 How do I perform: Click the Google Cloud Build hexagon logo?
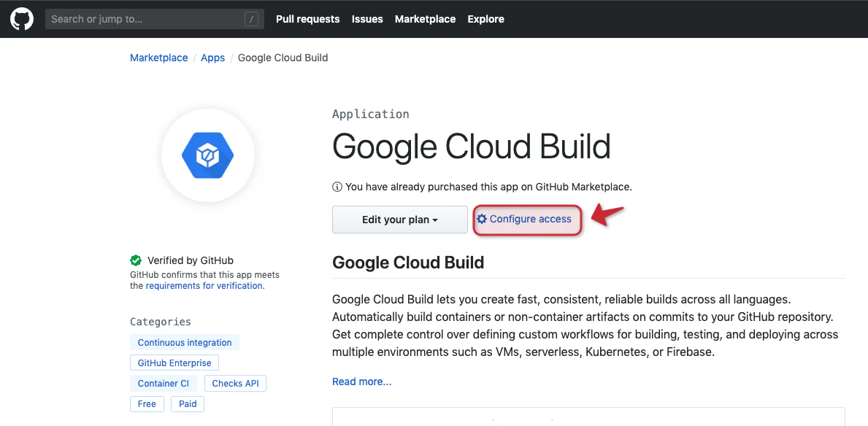point(208,155)
